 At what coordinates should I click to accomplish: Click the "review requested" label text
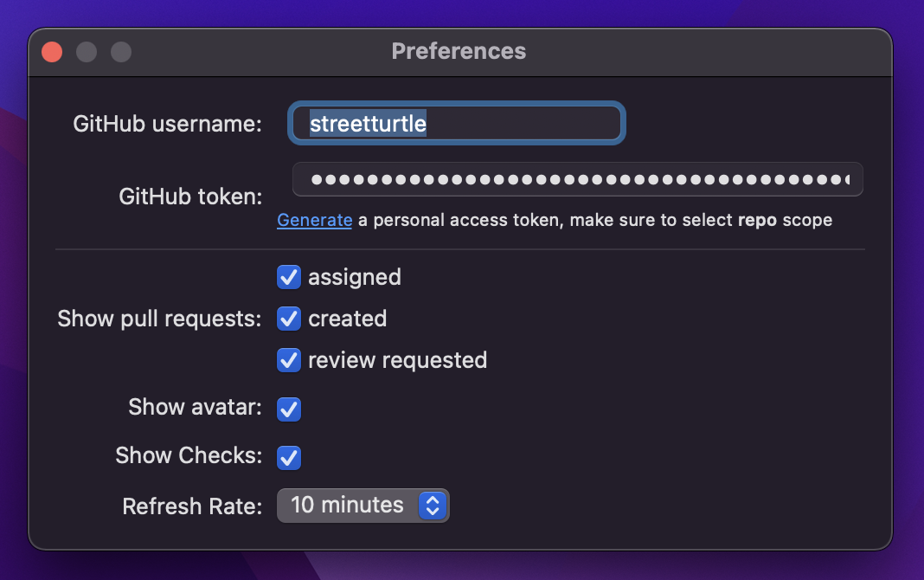click(397, 360)
